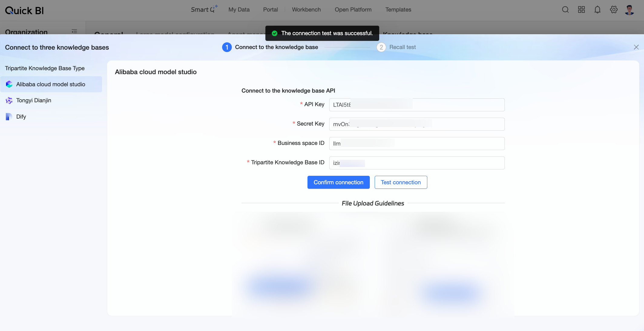Go to step 2 Recall test
Image resolution: width=644 pixels, height=331 pixels.
[x=396, y=47]
